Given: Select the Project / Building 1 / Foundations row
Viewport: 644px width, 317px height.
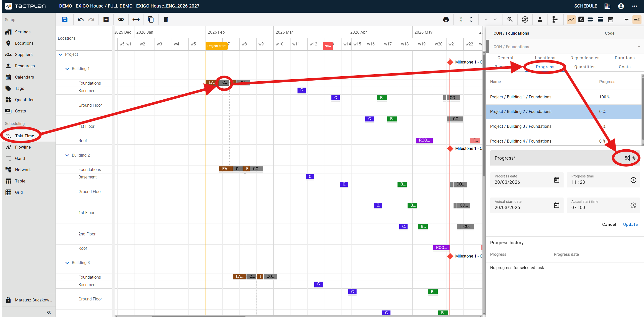Looking at the screenshot, I should click(564, 97).
